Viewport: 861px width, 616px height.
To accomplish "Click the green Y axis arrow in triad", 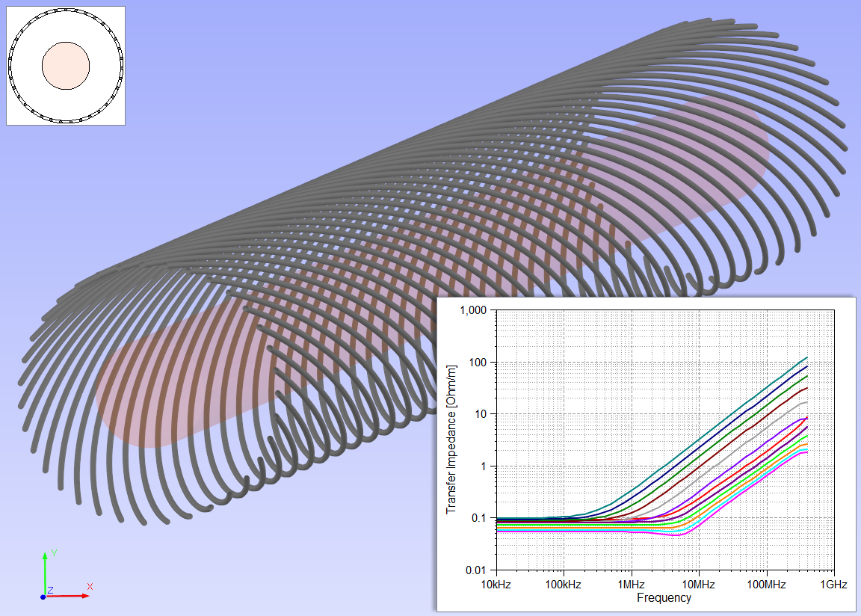I will [x=45, y=568].
